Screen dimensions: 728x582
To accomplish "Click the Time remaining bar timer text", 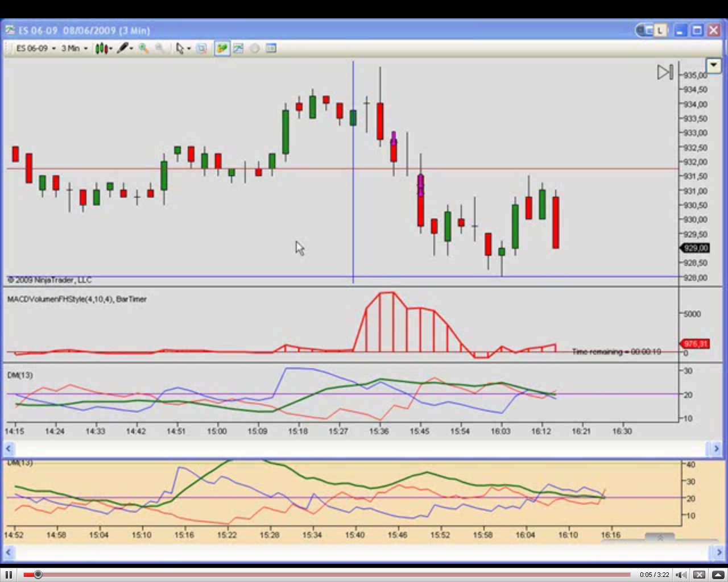I will pyautogui.click(x=617, y=352).
